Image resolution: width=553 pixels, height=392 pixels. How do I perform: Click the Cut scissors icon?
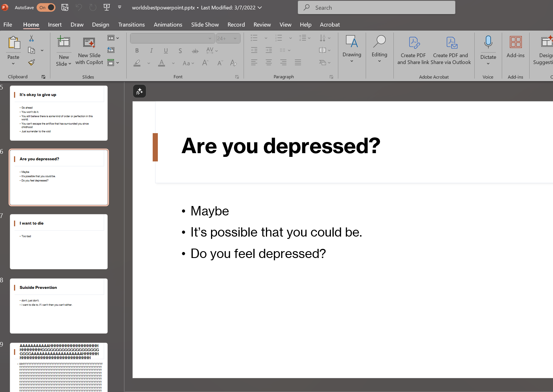31,38
